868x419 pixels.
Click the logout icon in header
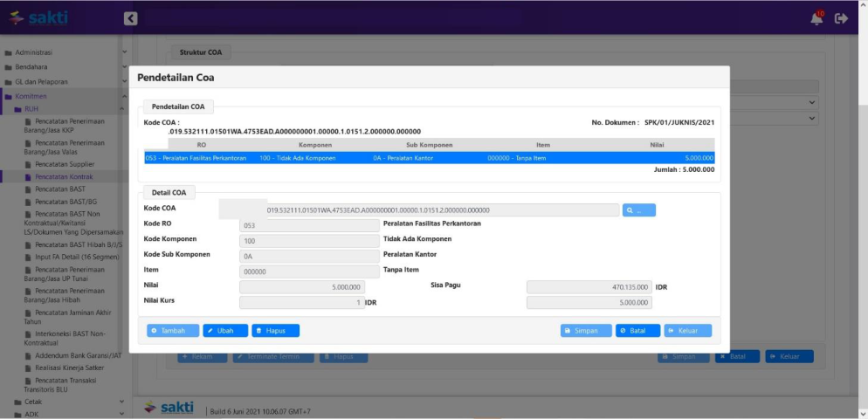pyautogui.click(x=841, y=18)
